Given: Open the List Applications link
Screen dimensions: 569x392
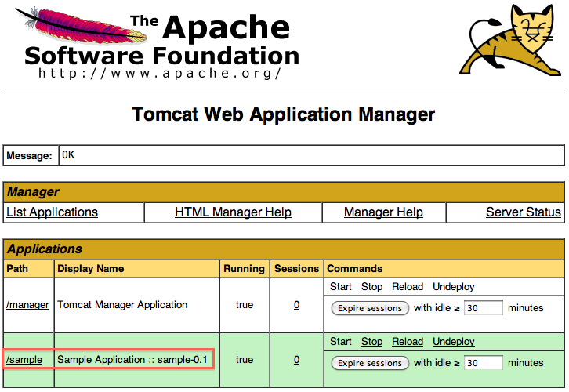Looking at the screenshot, I should [x=52, y=212].
